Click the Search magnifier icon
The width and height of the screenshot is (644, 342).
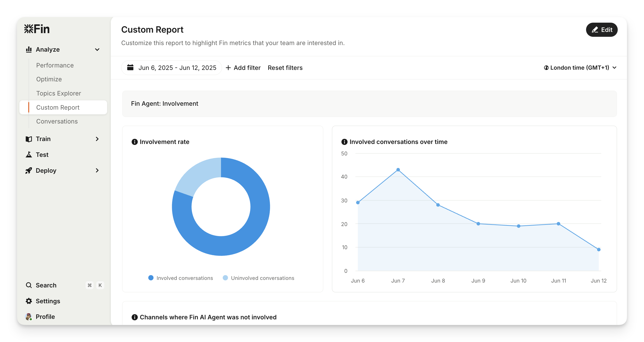(29, 285)
